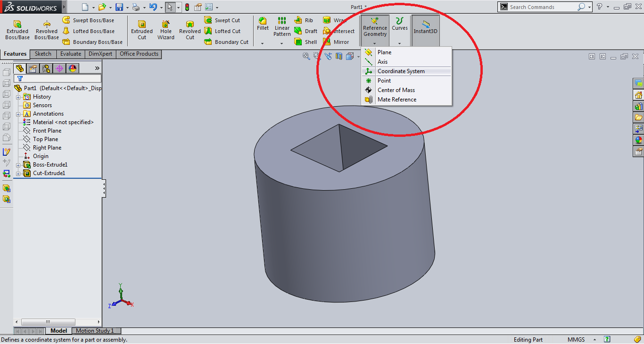Image resolution: width=644 pixels, height=344 pixels.
Task: Select the Revolved Boss/Base tool
Action: [47, 30]
